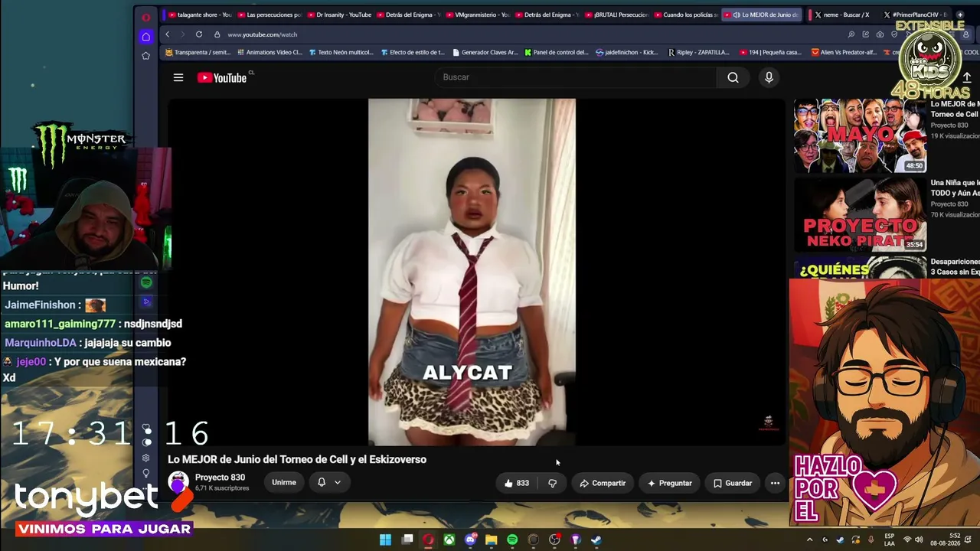
Task: Switch to 'Cuando los policías' tab
Action: [685, 15]
